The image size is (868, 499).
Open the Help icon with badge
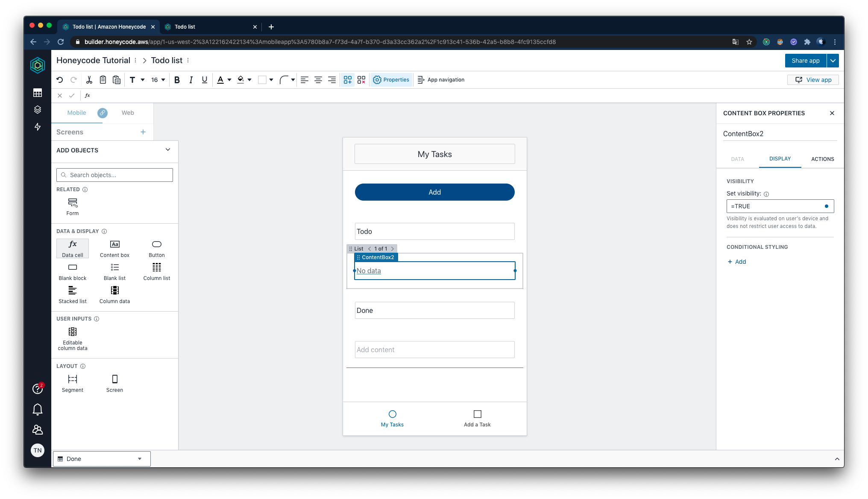tap(38, 388)
